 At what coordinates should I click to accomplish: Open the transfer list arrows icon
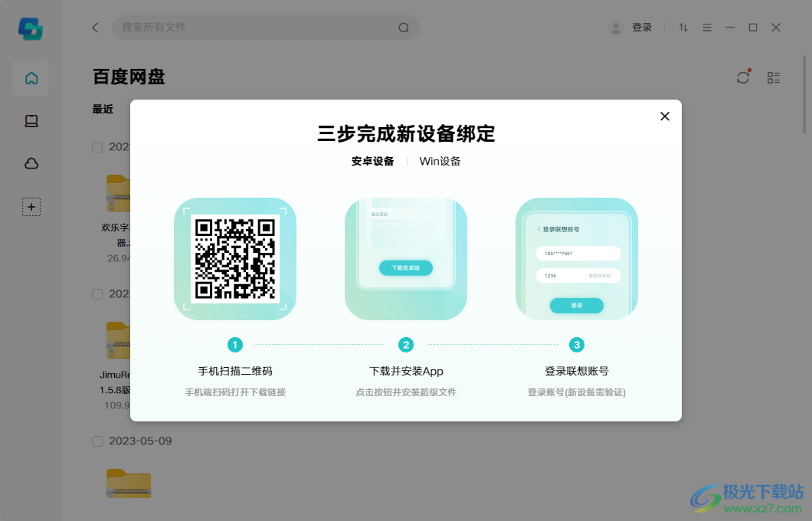click(x=683, y=28)
